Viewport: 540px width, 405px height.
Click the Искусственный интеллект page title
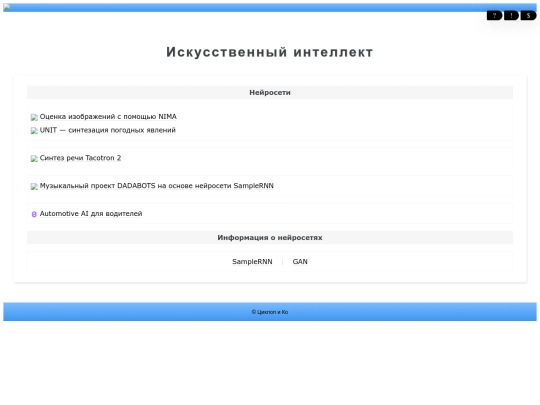coord(270,52)
